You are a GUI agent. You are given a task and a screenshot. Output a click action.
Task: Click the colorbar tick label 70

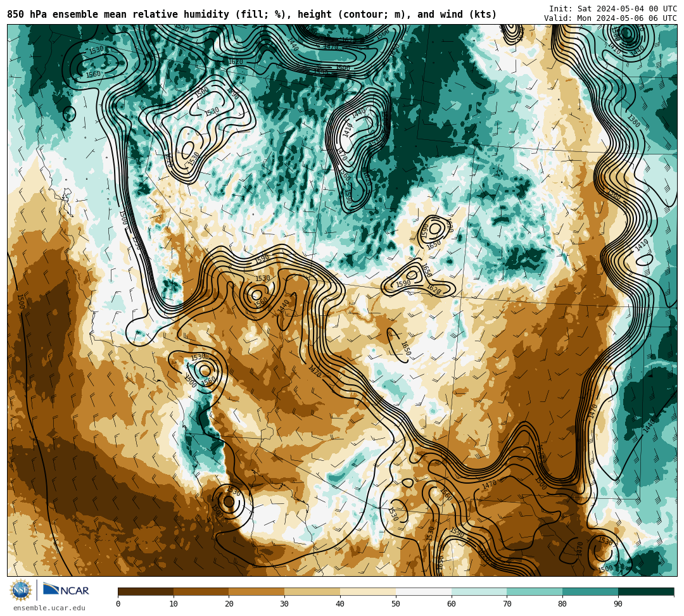click(507, 604)
